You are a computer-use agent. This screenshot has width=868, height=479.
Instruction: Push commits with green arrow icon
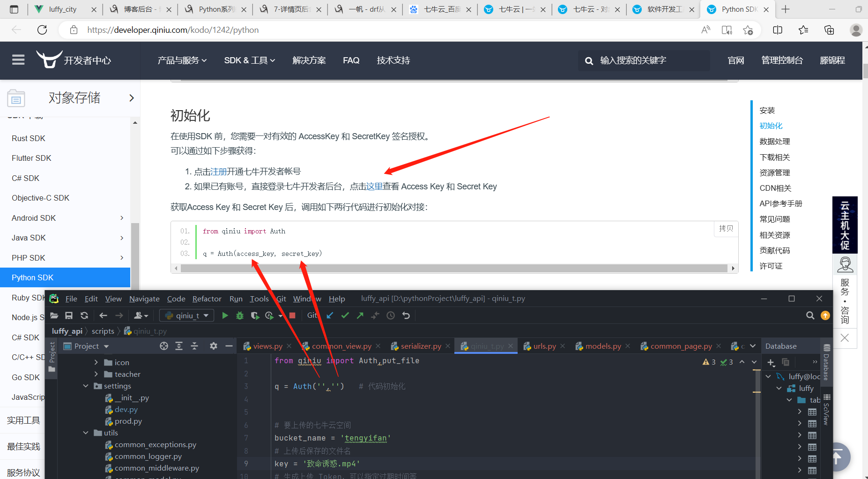click(x=360, y=315)
